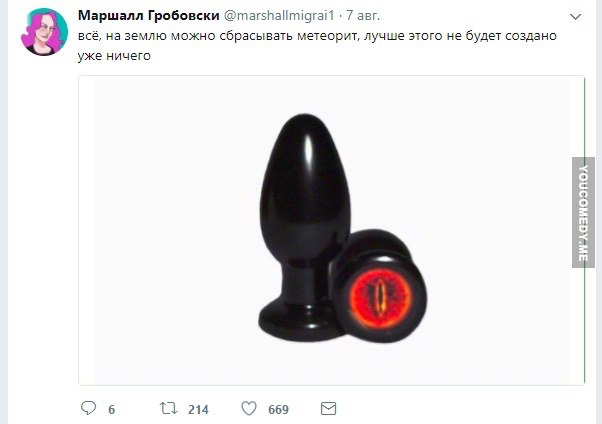Viewport: 602px width, 424px height.
Task: Open the pink-haired profile avatar
Action: pyautogui.click(x=44, y=32)
